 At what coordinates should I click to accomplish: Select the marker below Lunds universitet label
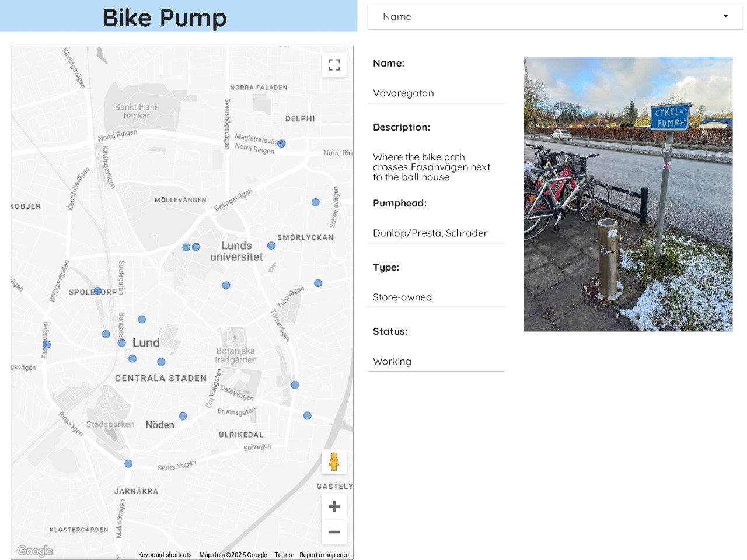226,285
